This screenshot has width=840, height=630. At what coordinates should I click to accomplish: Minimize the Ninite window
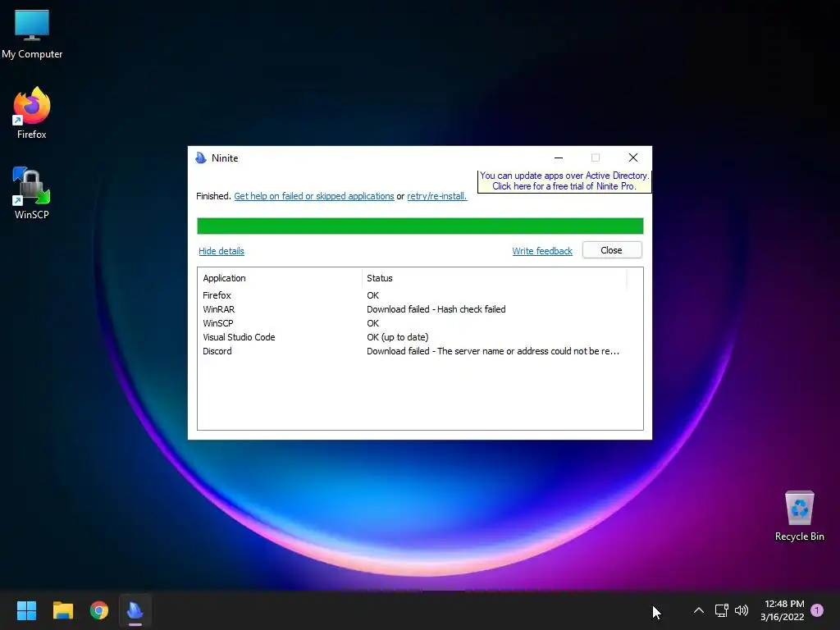(558, 157)
